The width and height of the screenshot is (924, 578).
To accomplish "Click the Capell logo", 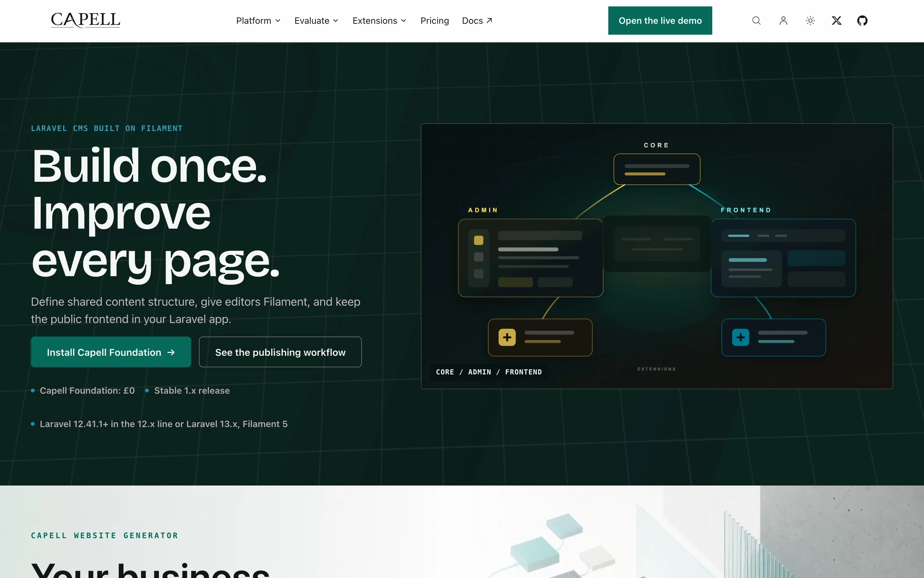I will coord(86,20).
